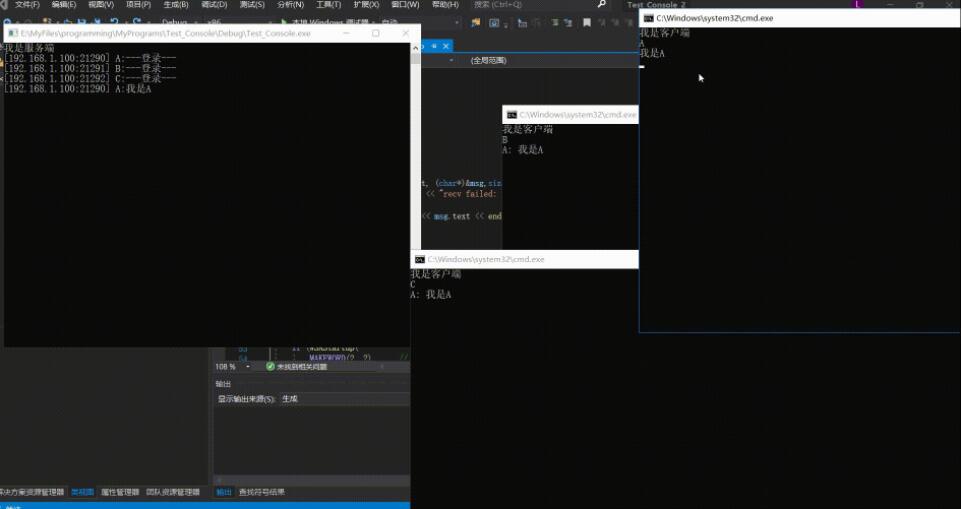Click the cmd icon of client B window
This screenshot has width=962, height=509.
tap(512, 115)
